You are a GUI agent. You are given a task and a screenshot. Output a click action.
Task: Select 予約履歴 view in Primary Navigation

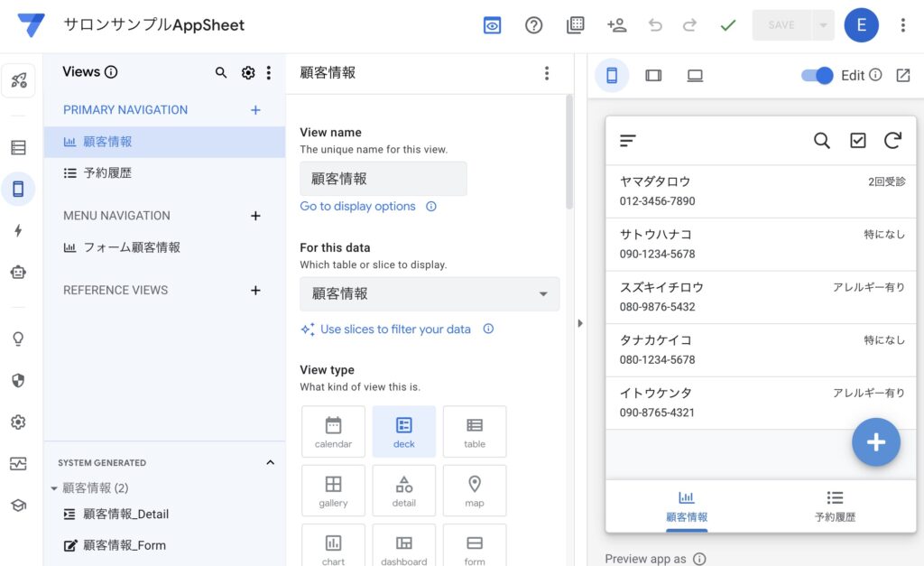click(107, 172)
